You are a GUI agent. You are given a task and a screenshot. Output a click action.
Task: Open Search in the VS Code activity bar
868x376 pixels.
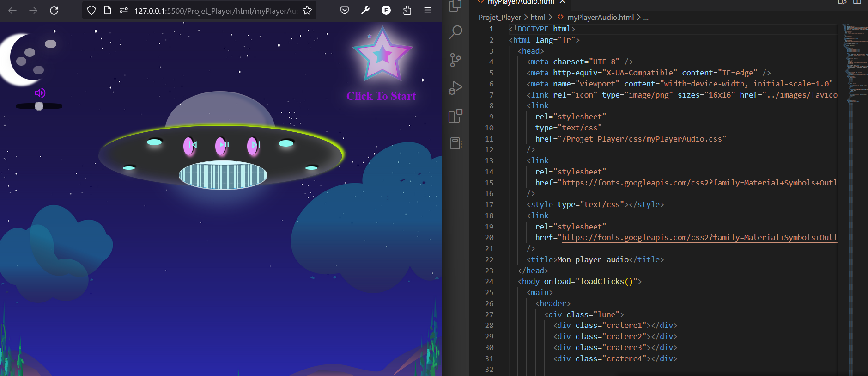(x=455, y=32)
